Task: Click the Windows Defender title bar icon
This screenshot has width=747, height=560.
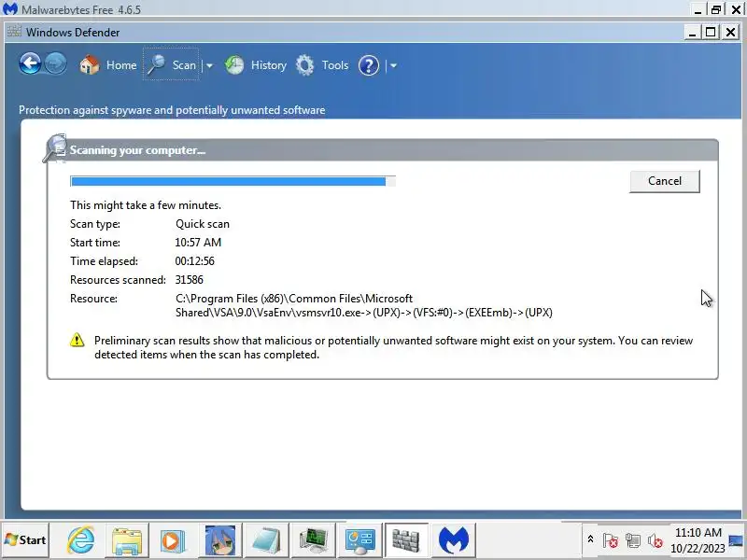Action: 14,32
